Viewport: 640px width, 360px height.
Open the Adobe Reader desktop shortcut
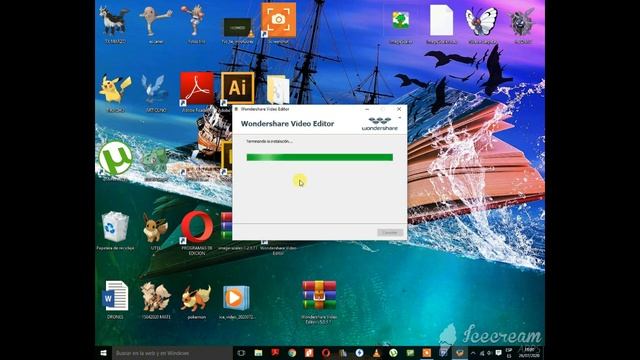[x=197, y=88]
